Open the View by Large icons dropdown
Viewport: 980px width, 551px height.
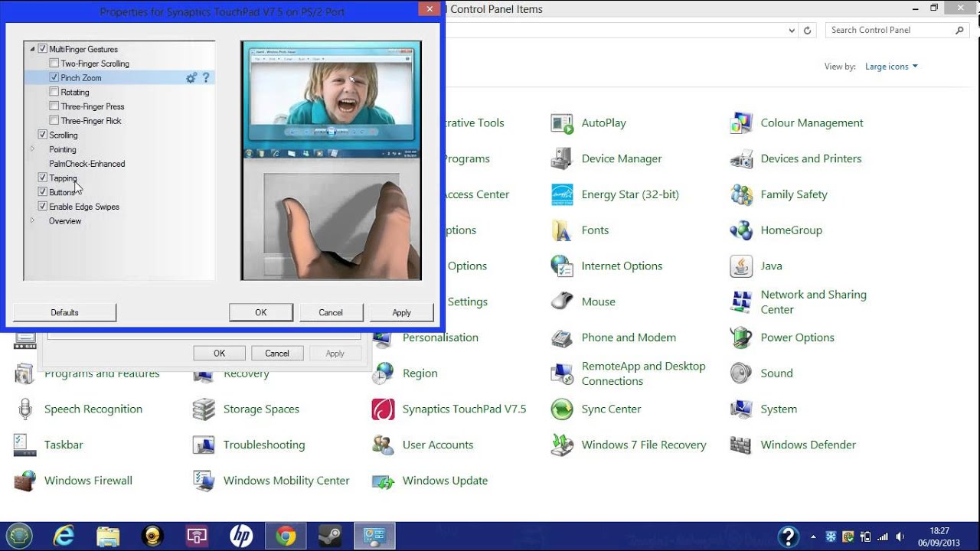(x=891, y=67)
